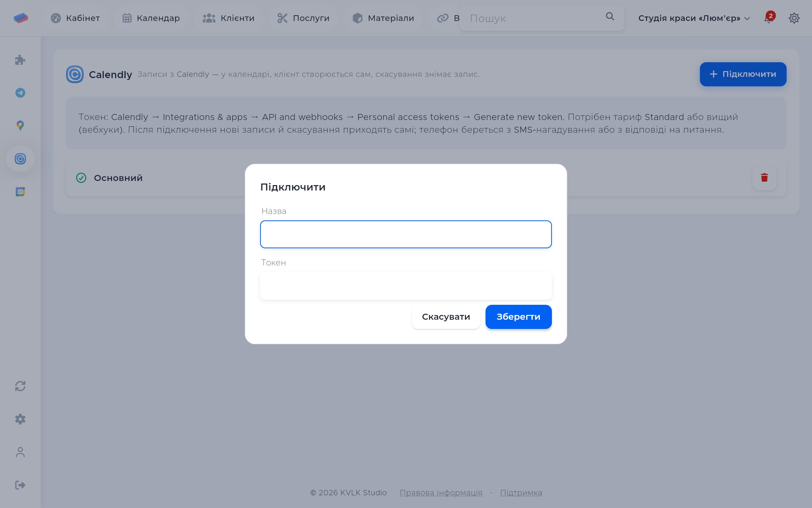Screen dimensions: 812x508
Task: Select the Calendly integration sidebar icon
Action: click(20, 158)
